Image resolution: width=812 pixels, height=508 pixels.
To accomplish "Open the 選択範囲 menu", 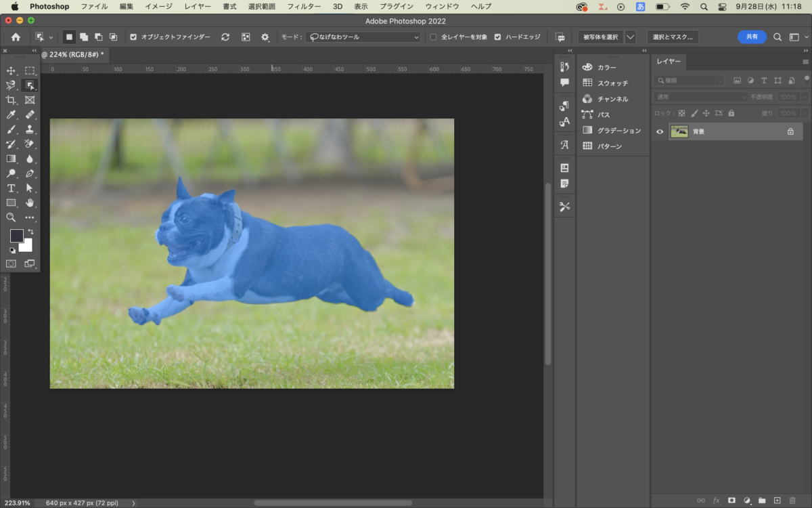I will coord(262,6).
